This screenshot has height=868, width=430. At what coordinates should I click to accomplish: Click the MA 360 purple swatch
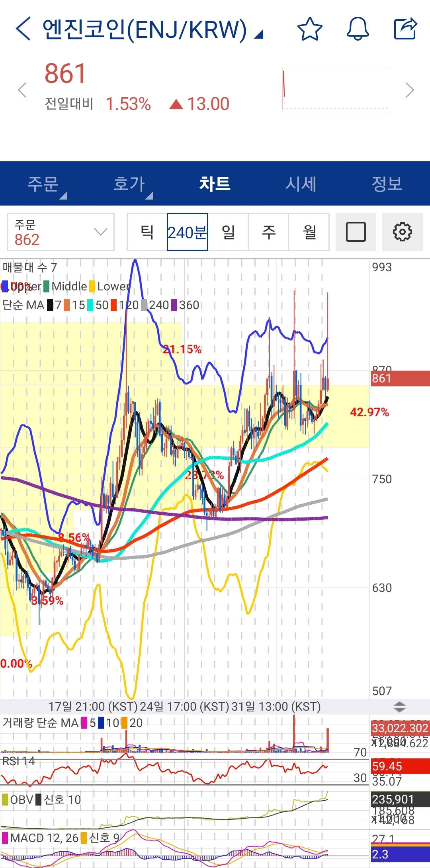[x=174, y=306]
